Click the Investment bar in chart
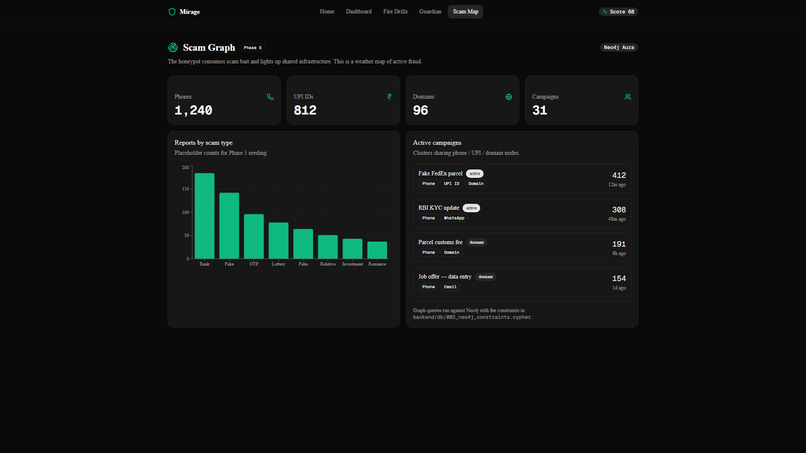806x453 pixels. pyautogui.click(x=353, y=248)
